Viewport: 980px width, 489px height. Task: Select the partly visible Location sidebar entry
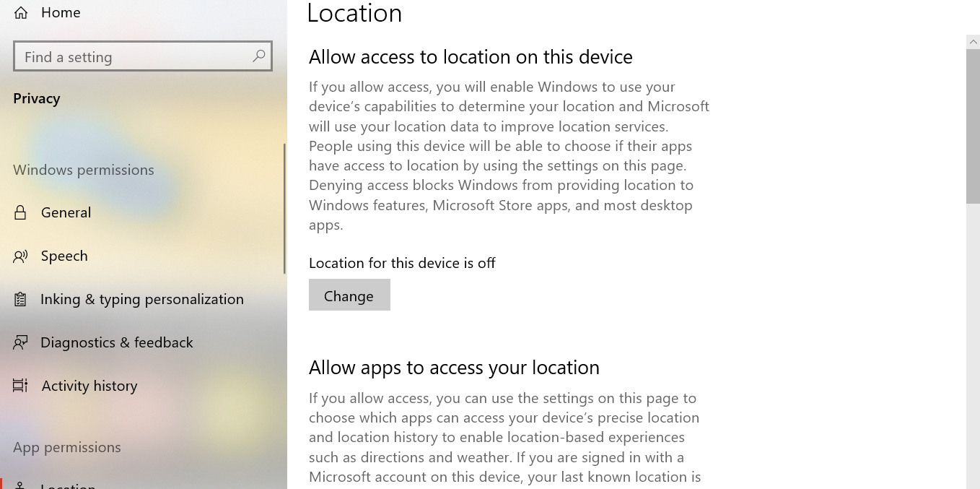pos(69,485)
